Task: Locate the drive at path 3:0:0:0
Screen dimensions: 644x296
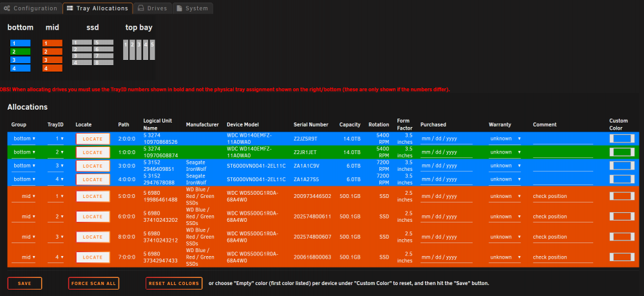Action: pyautogui.click(x=93, y=166)
